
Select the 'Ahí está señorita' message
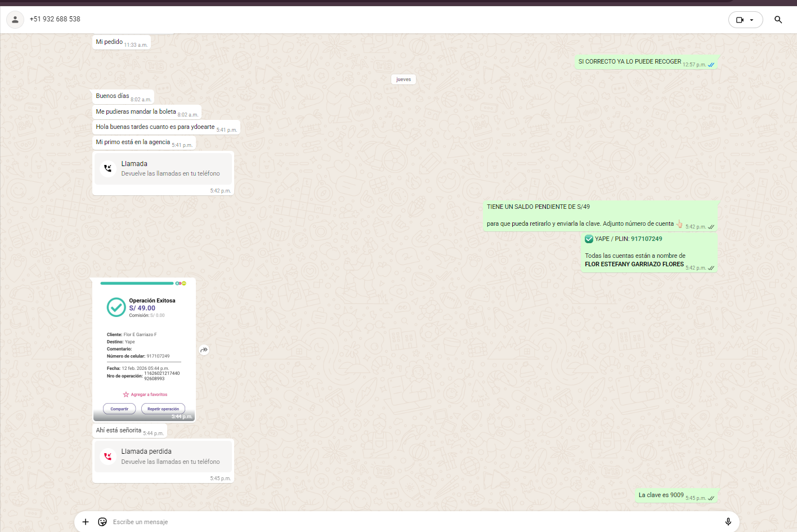[x=119, y=431]
